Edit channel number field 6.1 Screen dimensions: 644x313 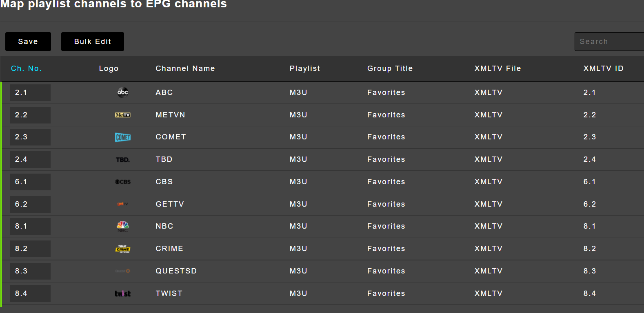pos(30,182)
